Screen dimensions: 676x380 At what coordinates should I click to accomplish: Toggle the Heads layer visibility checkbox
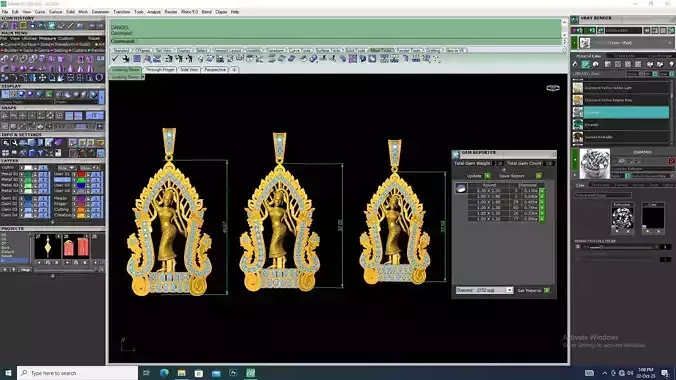pyautogui.click(x=74, y=198)
